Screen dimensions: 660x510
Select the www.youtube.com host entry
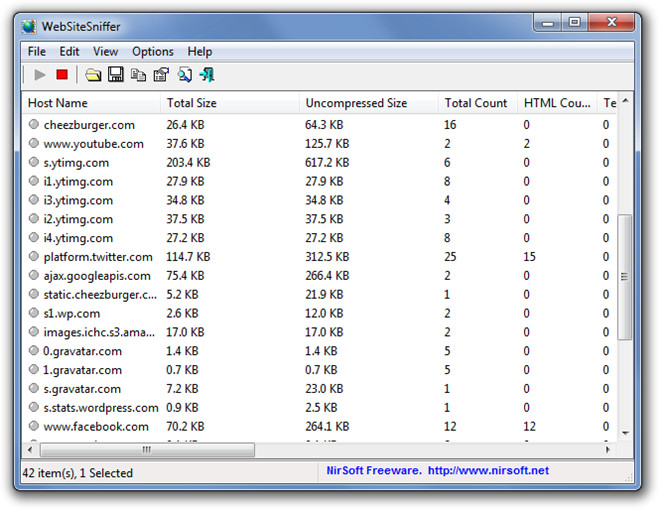coord(93,144)
